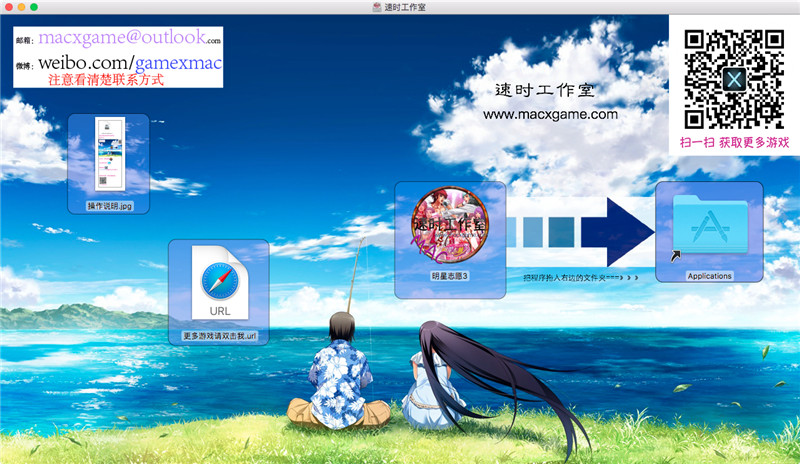
Task: Zoom the window with the green button
Action: [x=34, y=7]
